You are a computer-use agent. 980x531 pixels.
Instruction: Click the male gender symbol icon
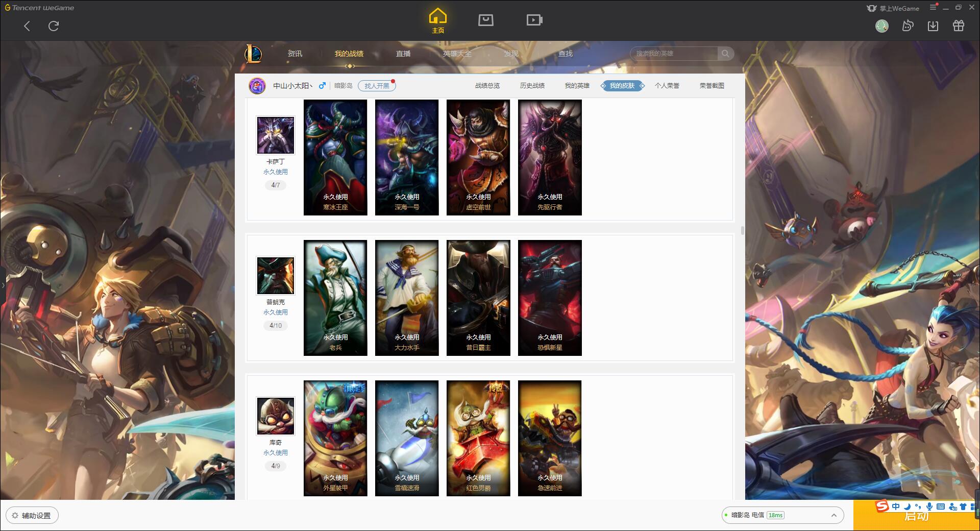click(x=322, y=86)
